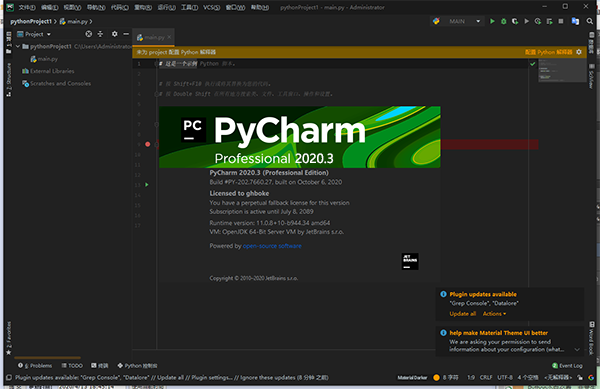Collapse the pythonProject1 tree node

click(18, 46)
